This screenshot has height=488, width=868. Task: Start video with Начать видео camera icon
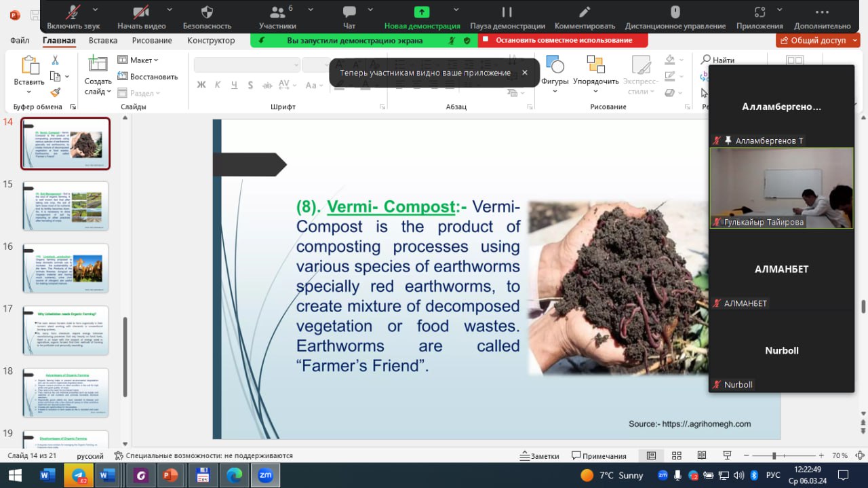point(141,12)
